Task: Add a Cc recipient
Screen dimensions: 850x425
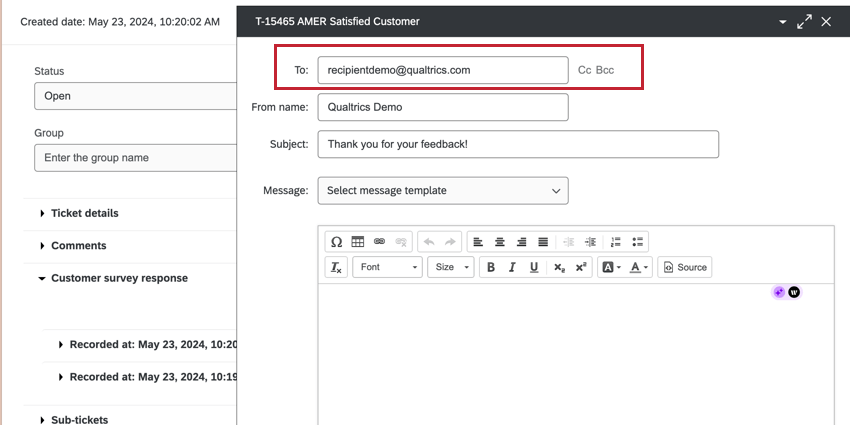Action: (x=584, y=70)
